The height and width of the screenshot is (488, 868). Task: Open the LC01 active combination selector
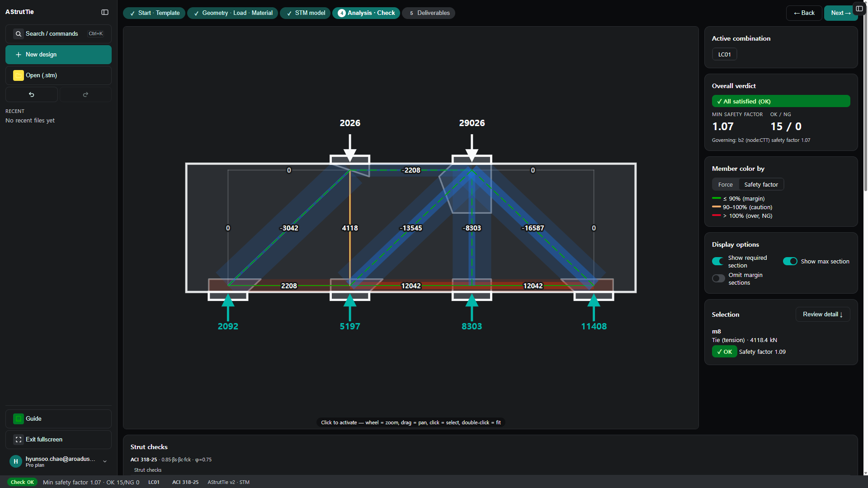click(x=724, y=55)
